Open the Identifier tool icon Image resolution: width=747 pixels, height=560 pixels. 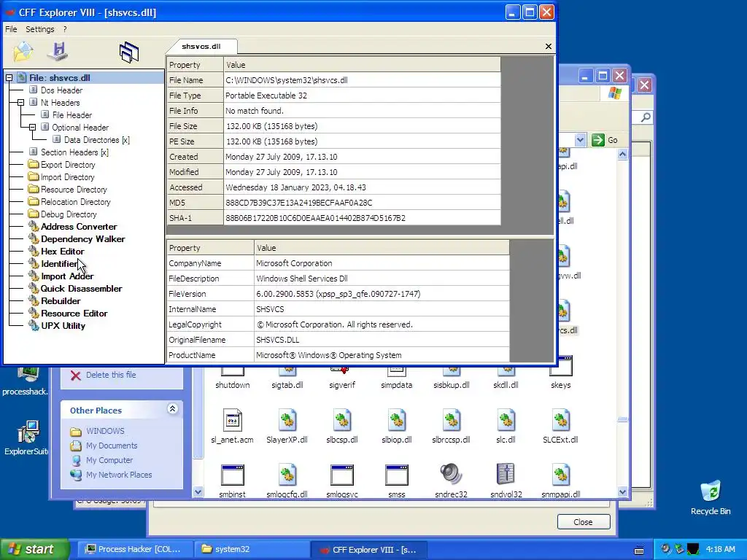(x=34, y=263)
